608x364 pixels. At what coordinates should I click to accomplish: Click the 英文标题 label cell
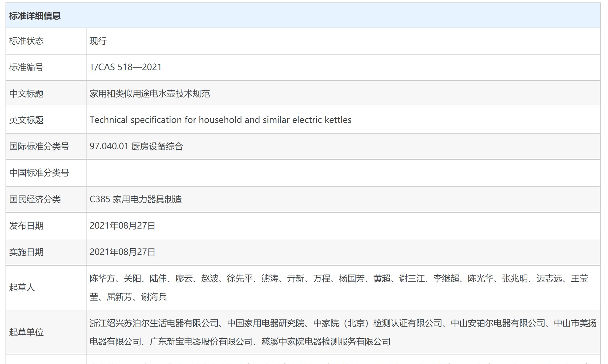(26, 120)
